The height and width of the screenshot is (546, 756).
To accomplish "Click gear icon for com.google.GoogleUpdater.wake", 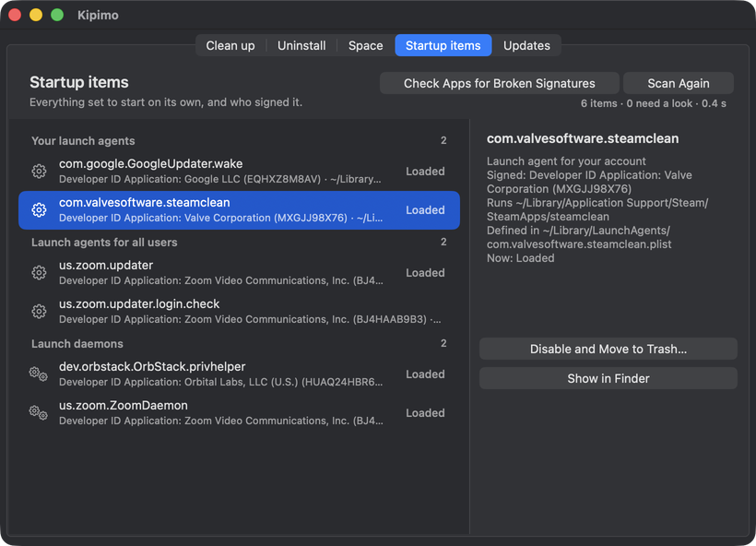I will click(39, 172).
